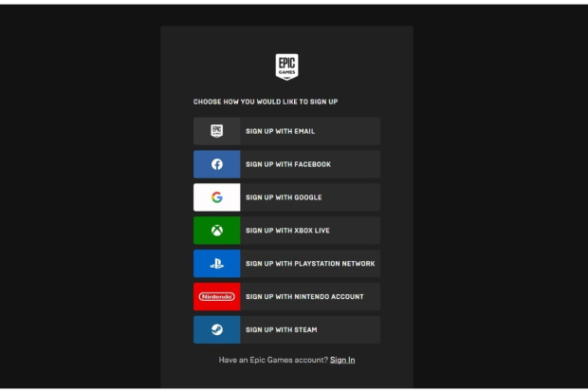Click the green Xbox icon
Viewport: 588px width, 392px height.
(216, 231)
